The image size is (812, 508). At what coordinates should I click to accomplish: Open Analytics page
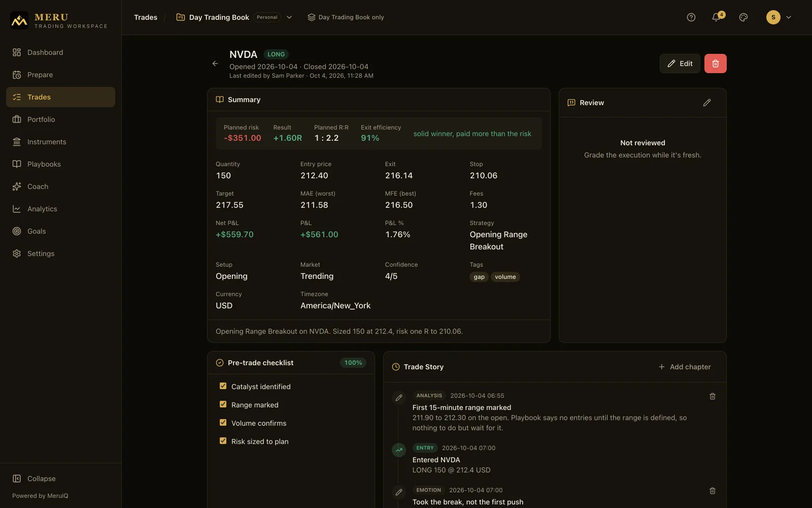[60, 209]
